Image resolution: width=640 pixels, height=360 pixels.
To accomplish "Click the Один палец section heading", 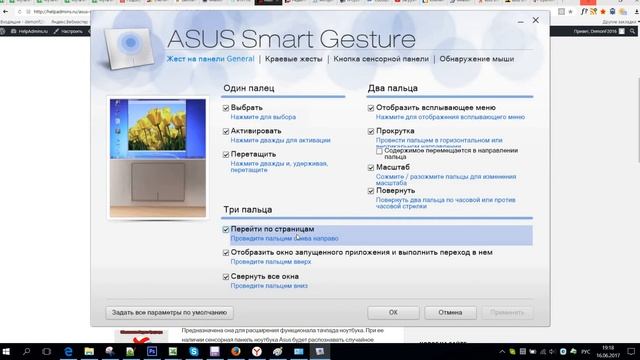I will click(x=249, y=88).
